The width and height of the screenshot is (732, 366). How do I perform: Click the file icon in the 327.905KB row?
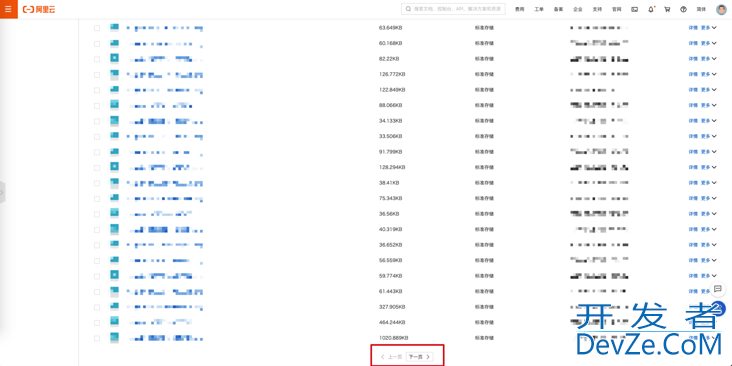pyautogui.click(x=114, y=307)
